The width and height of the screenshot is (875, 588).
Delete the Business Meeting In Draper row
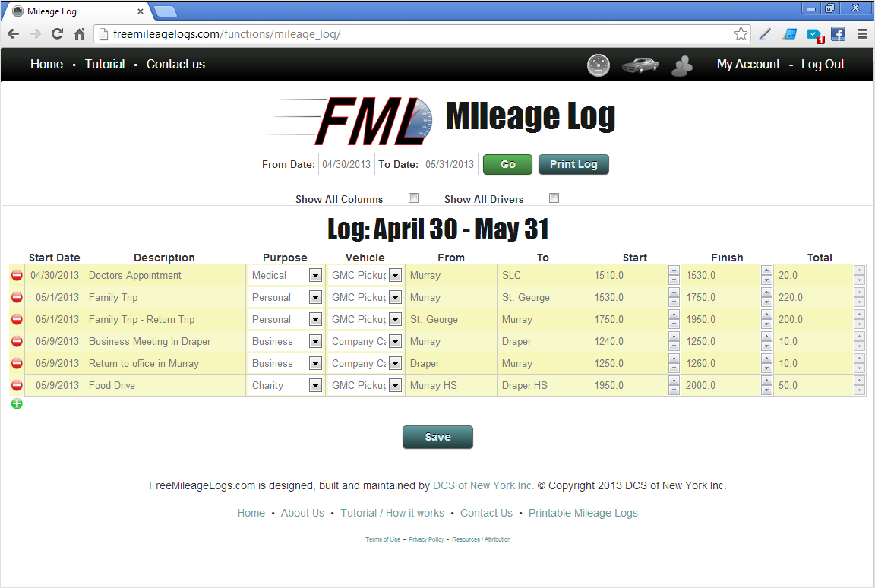point(17,341)
